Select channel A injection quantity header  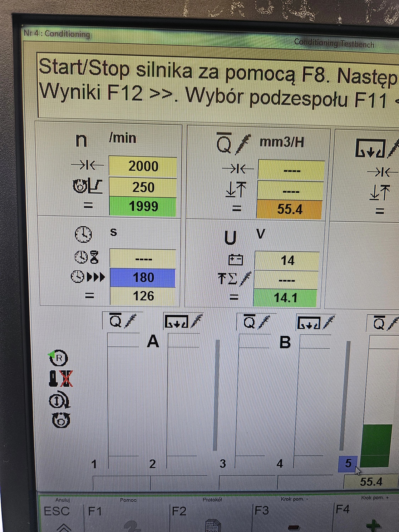click(x=122, y=321)
